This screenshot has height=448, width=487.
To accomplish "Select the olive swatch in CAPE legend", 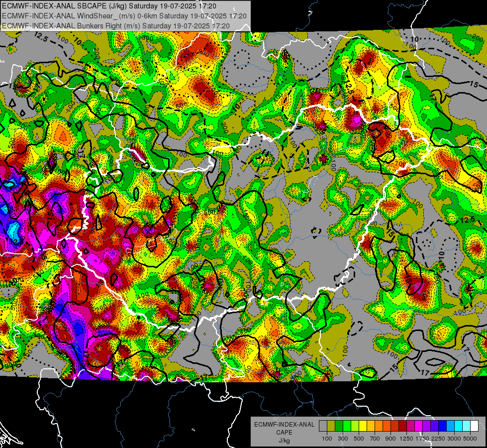I will point(331,426).
